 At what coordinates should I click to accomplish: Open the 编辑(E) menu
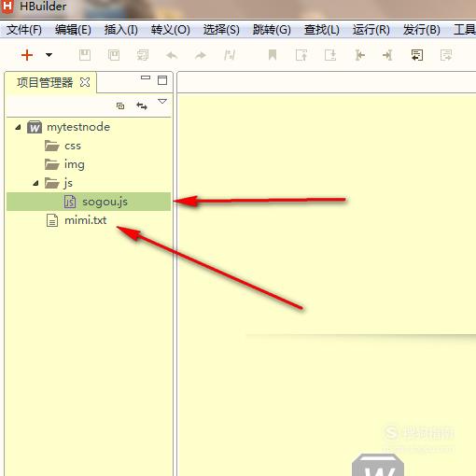pos(73,30)
